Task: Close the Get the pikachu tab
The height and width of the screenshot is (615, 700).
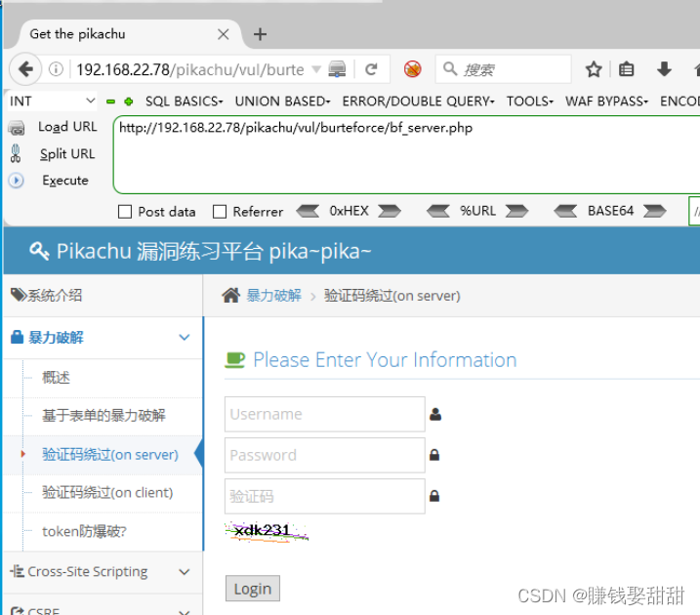Action: tap(224, 34)
